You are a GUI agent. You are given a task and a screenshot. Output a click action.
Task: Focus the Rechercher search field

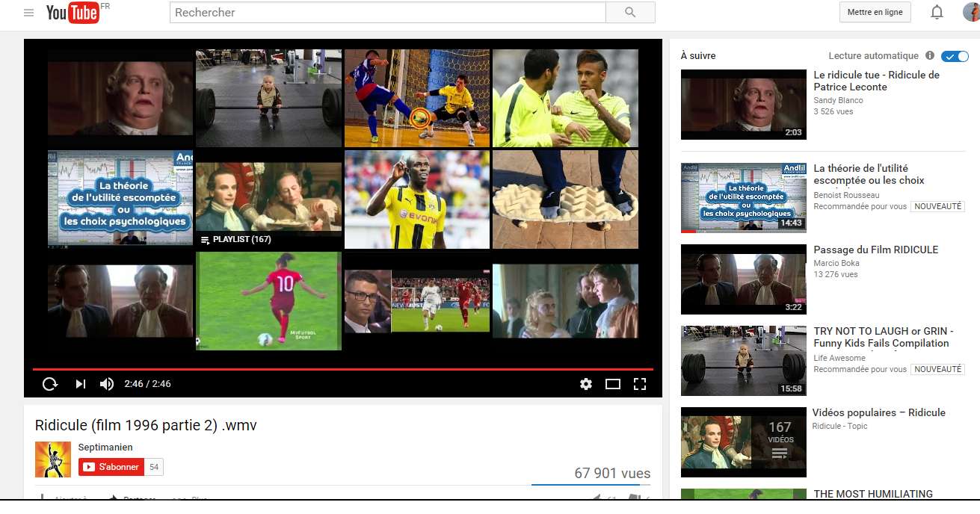tap(387, 13)
